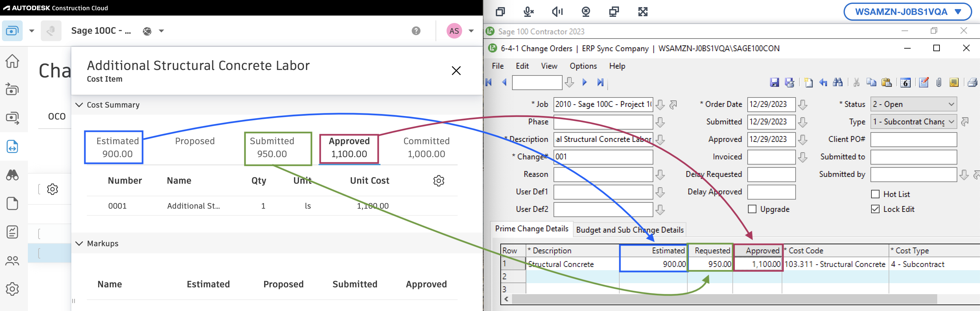980x311 pixels.
Task: Click the paperclip Attachments icon in Sage
Action: (x=939, y=83)
